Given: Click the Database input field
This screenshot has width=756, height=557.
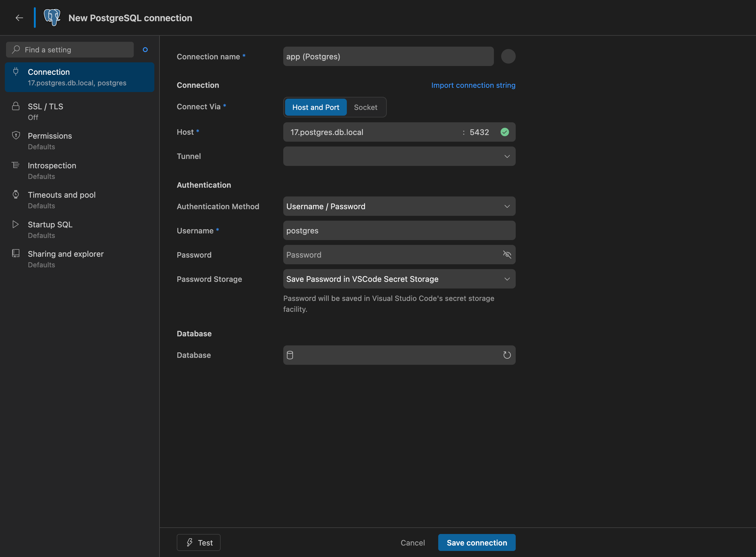Looking at the screenshot, I should 399,355.
